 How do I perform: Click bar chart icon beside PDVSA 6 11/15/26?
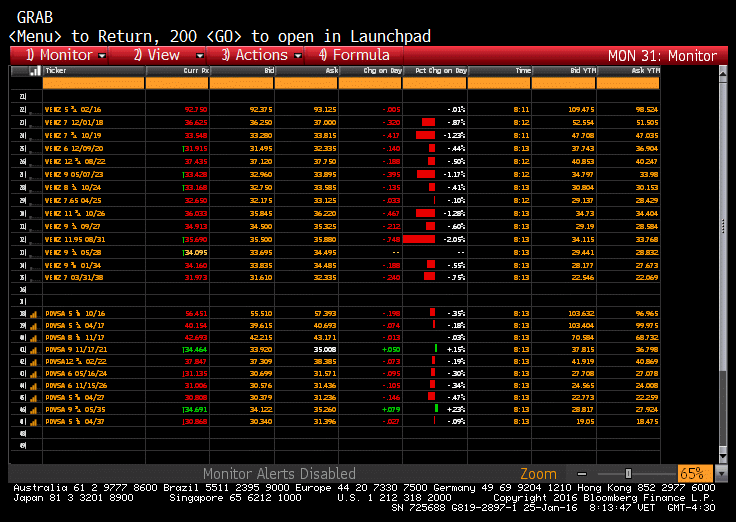(34, 386)
